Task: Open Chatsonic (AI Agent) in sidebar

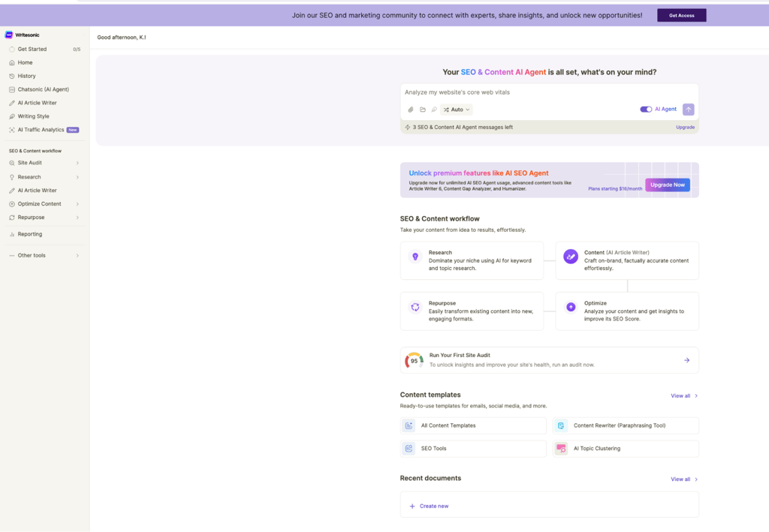Action: click(x=44, y=89)
